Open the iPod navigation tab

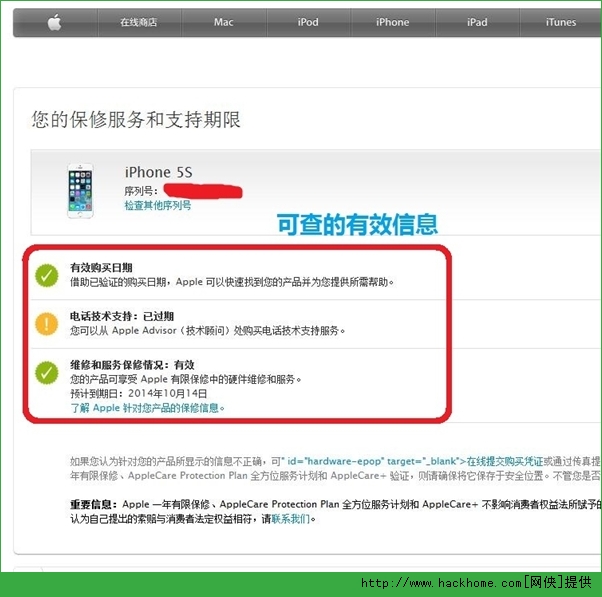point(308,22)
